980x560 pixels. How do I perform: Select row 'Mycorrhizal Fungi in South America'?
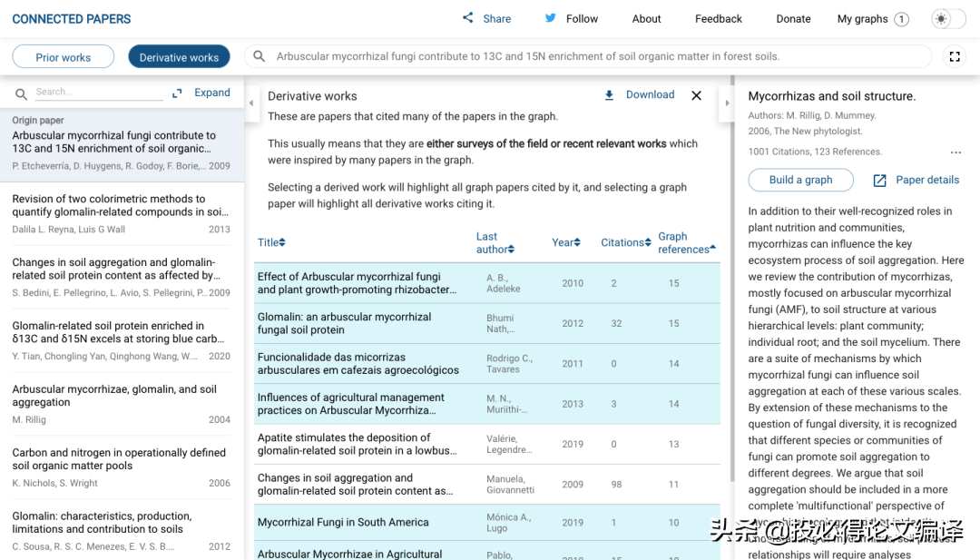click(487, 523)
